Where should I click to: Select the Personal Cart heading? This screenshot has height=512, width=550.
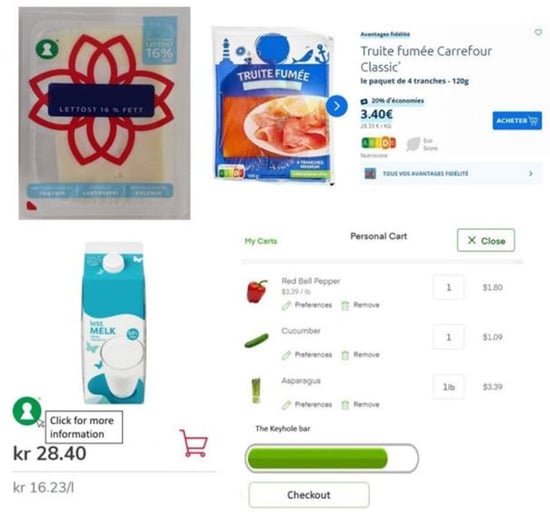coord(378,236)
